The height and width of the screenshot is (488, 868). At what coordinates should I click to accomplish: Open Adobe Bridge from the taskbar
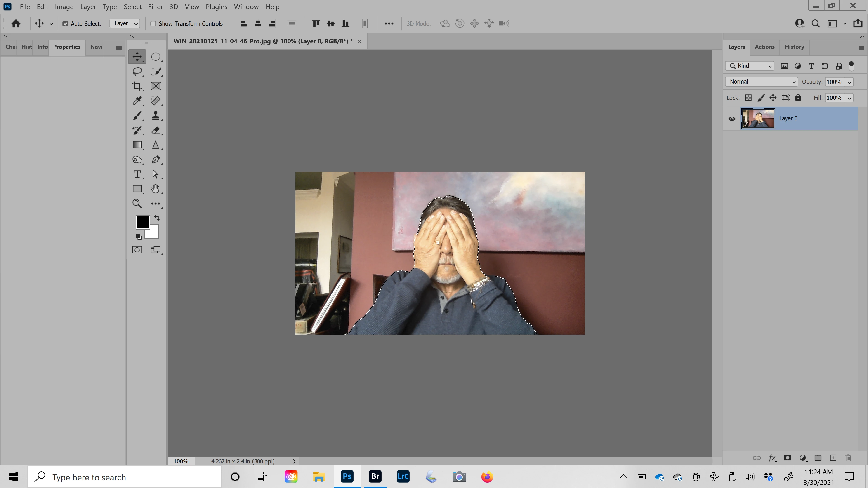375,476
